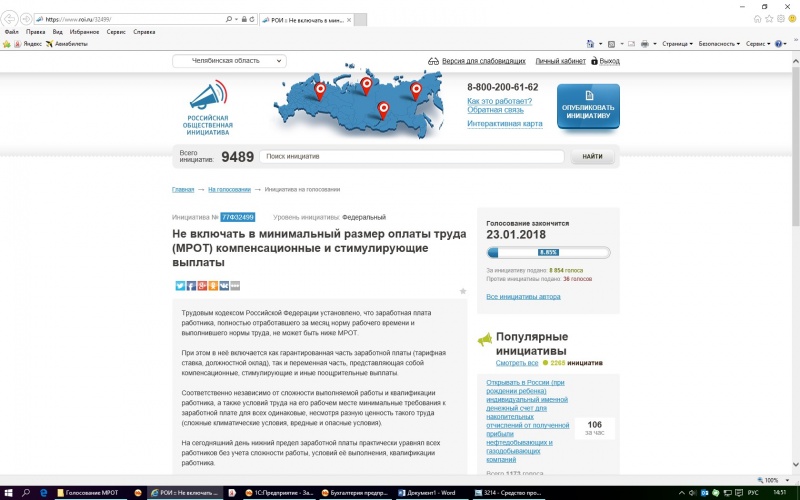Open the Сервис menu in the menu bar

point(116,32)
